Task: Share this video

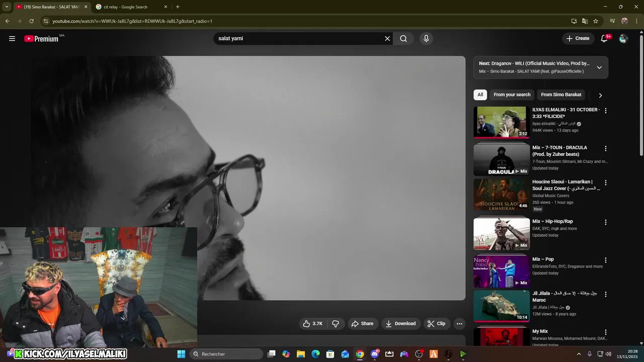Action: click(362, 324)
